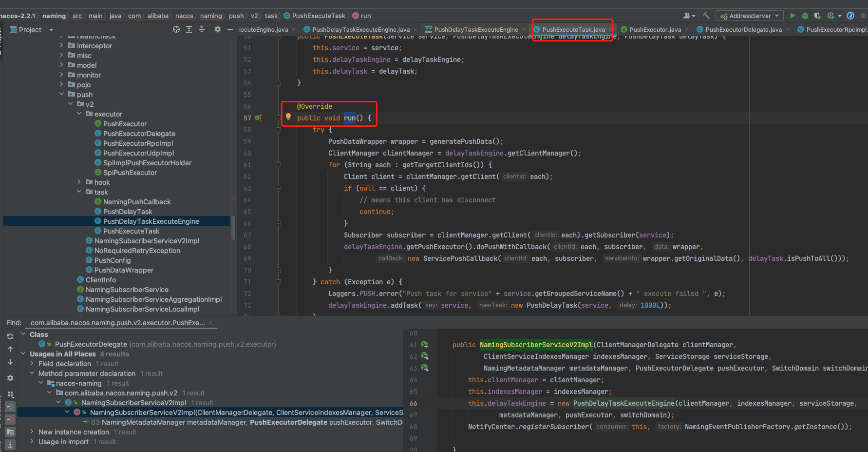Expand the hook folder
Image resolution: width=868 pixels, height=452 pixels.
(79, 182)
